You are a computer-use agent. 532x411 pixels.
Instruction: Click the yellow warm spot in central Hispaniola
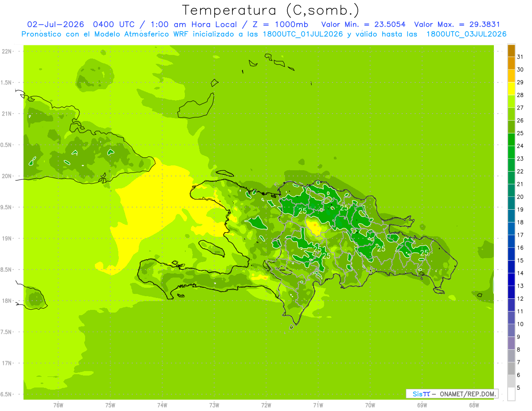click(314, 227)
